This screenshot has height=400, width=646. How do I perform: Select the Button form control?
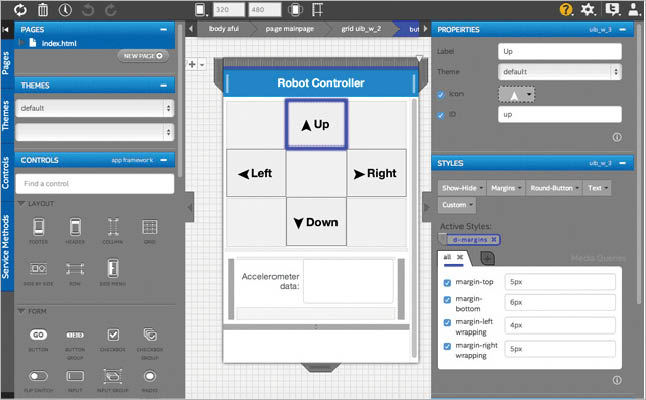[x=38, y=339]
